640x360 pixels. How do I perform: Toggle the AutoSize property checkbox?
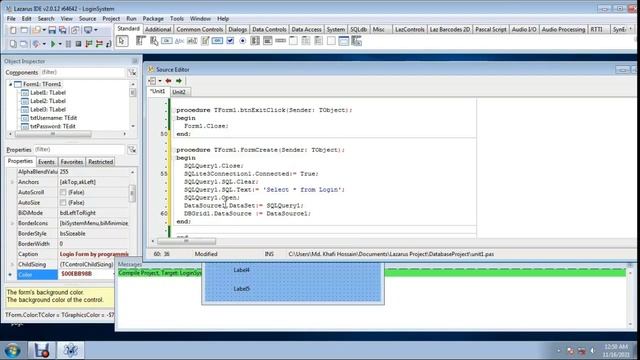[63, 202]
